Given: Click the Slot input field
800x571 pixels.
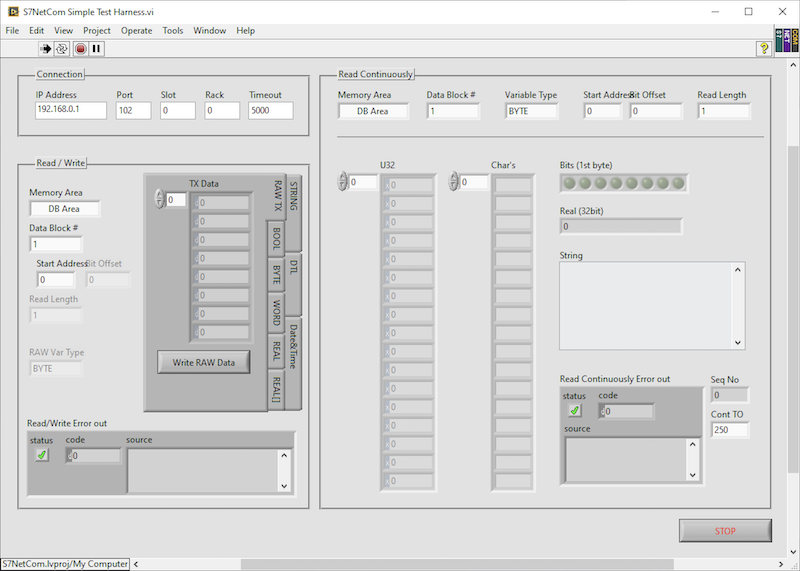Looking at the screenshot, I should pyautogui.click(x=178, y=110).
